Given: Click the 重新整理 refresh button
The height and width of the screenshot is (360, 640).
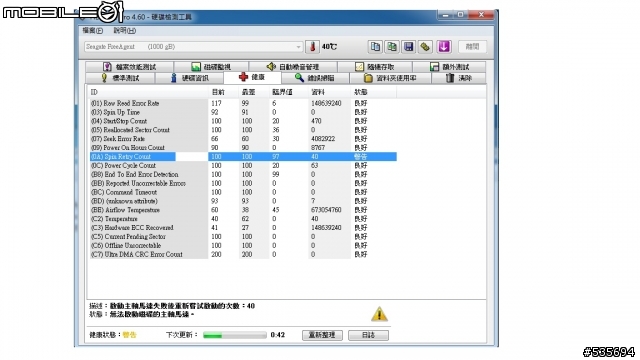Looking at the screenshot, I should (322, 335).
